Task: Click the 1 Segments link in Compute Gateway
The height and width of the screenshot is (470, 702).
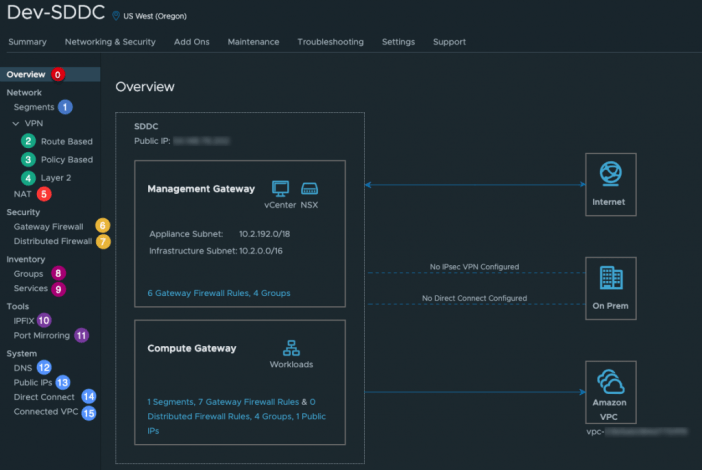Action: 171,402
